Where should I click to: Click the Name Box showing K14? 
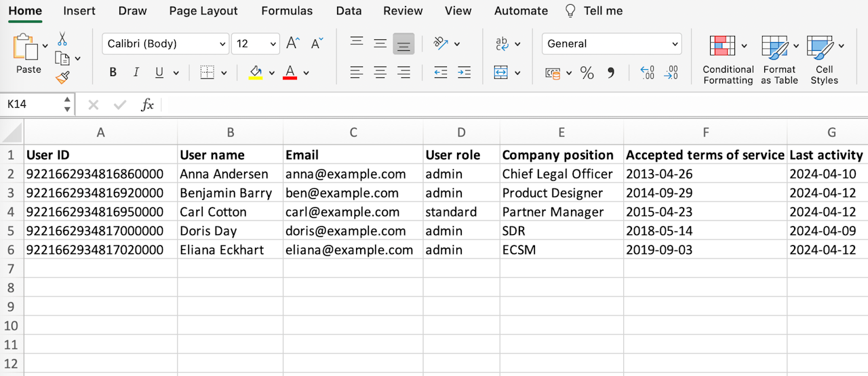pos(34,105)
